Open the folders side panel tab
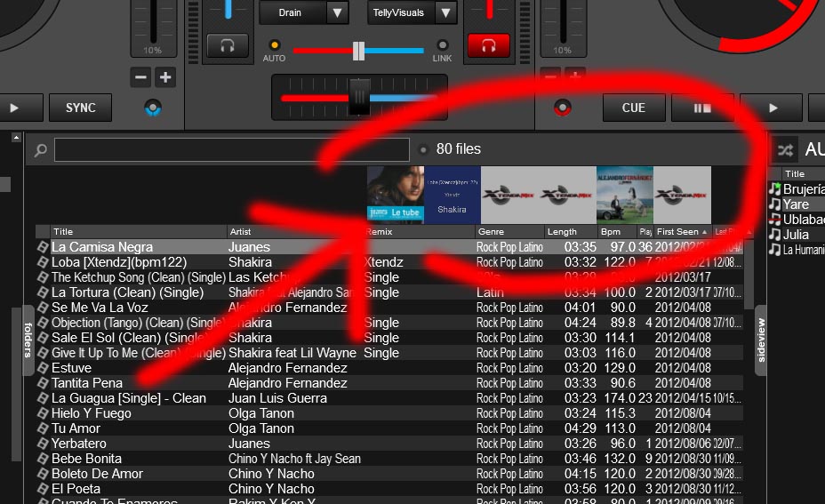 point(28,340)
